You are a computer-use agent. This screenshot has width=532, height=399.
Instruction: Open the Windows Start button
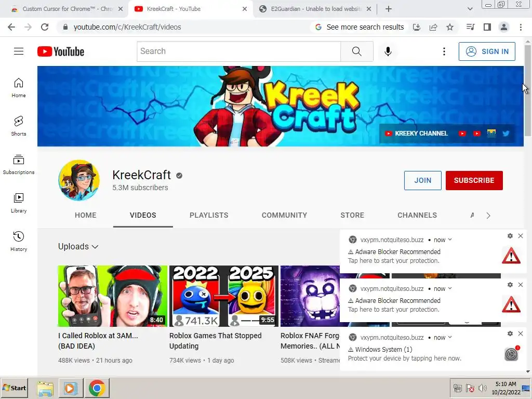click(14, 388)
